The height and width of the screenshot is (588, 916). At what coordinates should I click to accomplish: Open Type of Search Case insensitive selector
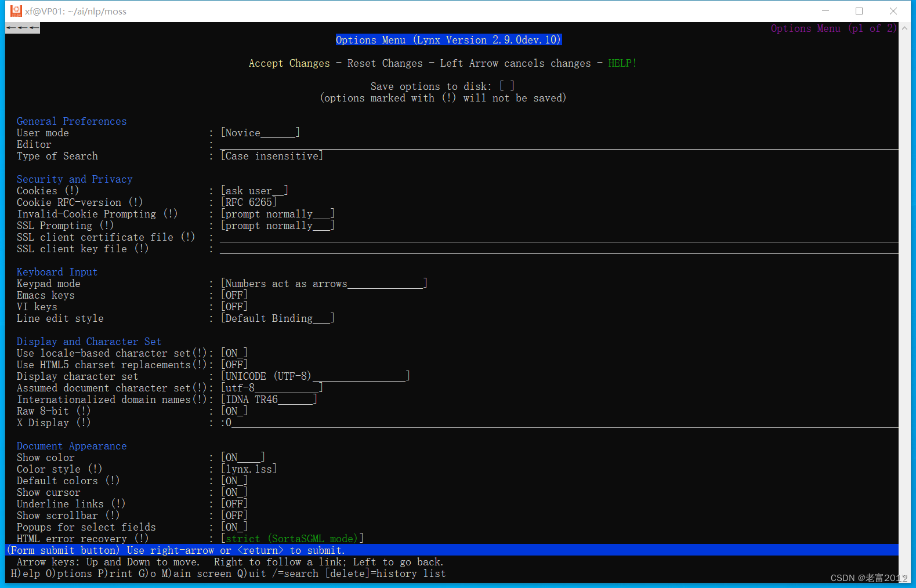pos(271,156)
